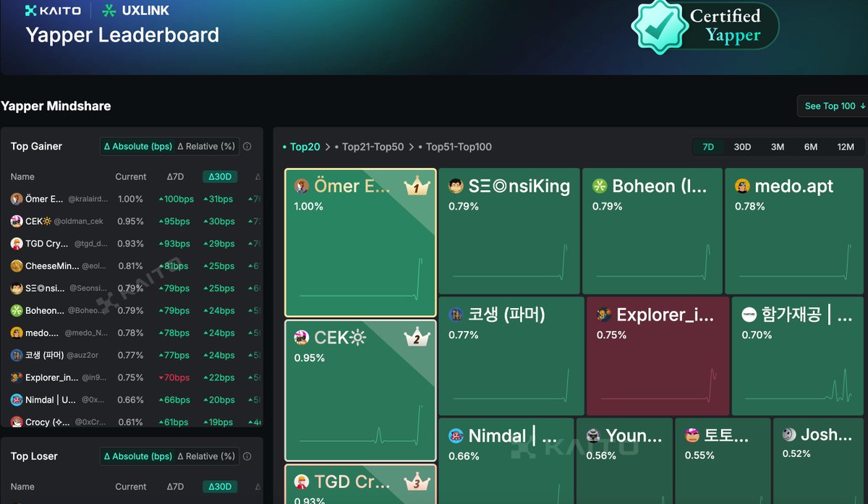The height and width of the screenshot is (504, 868).
Task: Click the 0.81% value in CheeseMin... row
Action: point(130,266)
